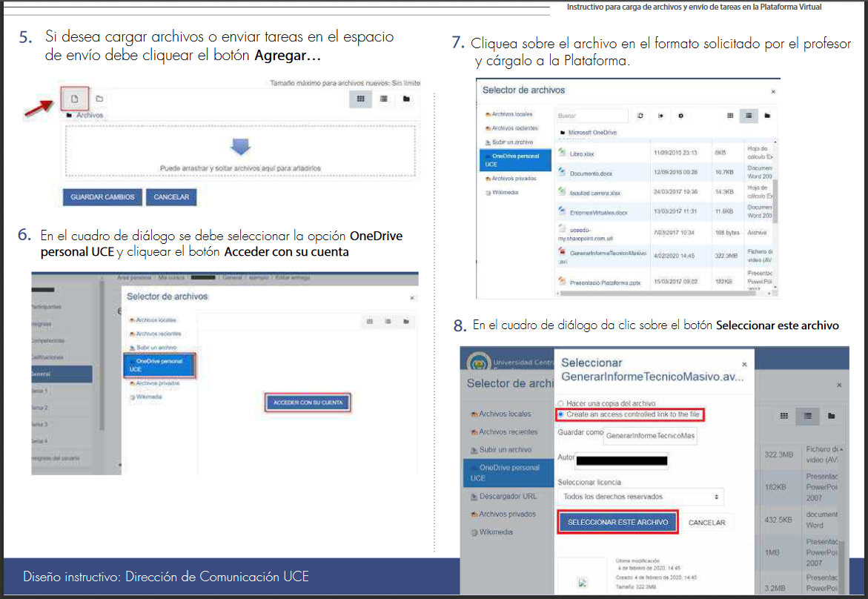
Task: Select Descargador URL in step 8 file selector
Action: [504, 496]
